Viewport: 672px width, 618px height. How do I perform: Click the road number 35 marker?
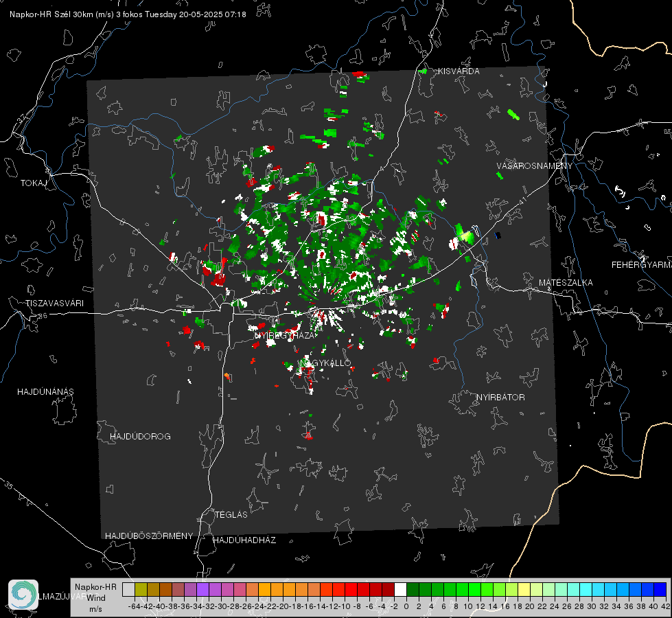coord(9,485)
